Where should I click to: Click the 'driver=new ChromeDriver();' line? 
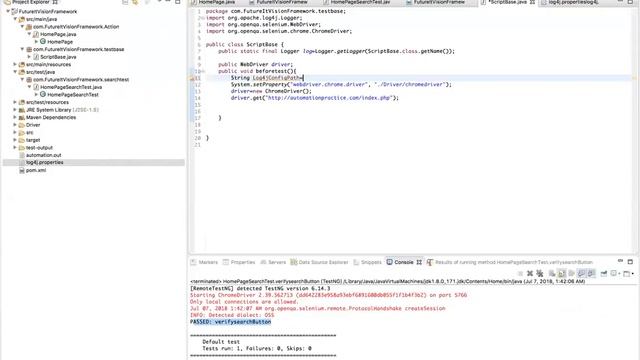[271, 91]
